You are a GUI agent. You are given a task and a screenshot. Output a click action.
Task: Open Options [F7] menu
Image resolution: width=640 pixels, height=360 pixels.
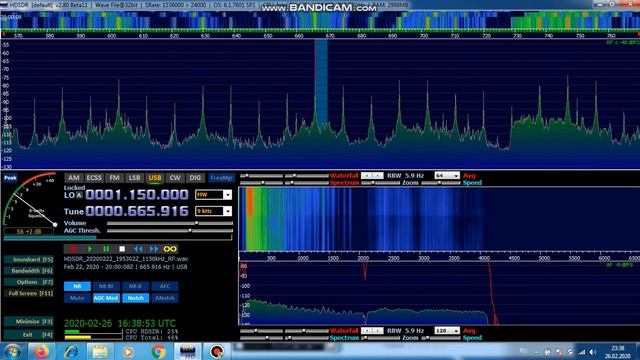coord(29,282)
